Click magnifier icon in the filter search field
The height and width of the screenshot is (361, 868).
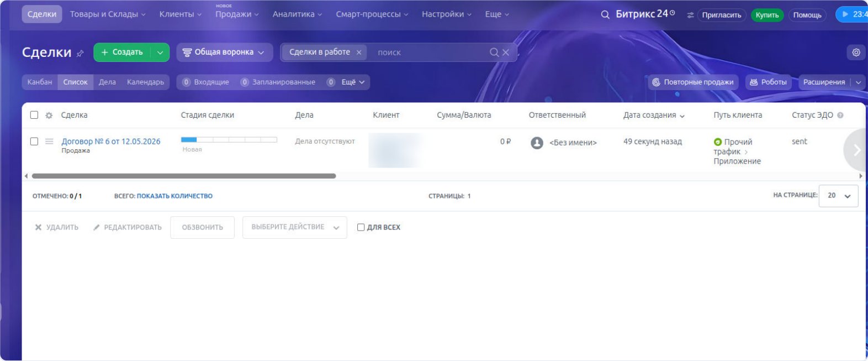494,52
